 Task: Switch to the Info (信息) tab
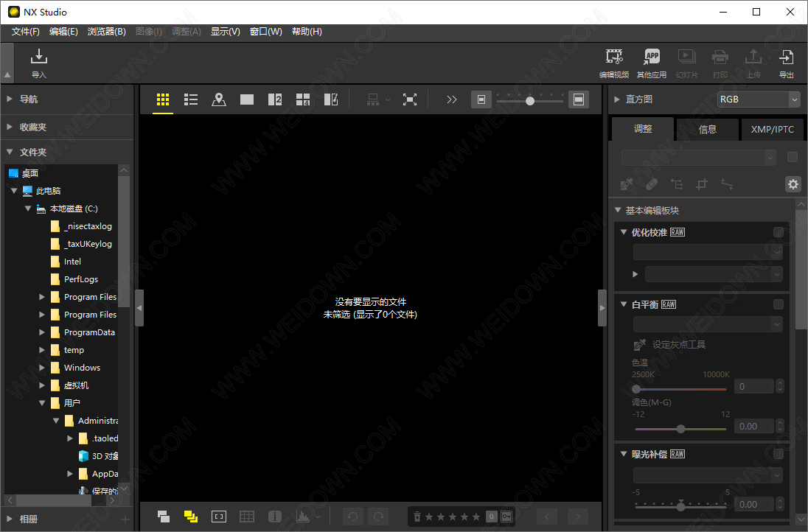(708, 129)
